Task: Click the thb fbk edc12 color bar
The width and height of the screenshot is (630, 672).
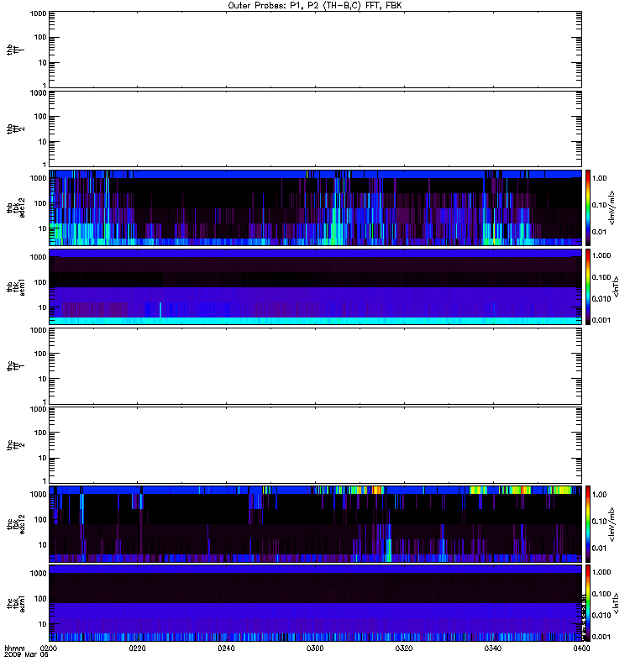Action: click(588, 207)
